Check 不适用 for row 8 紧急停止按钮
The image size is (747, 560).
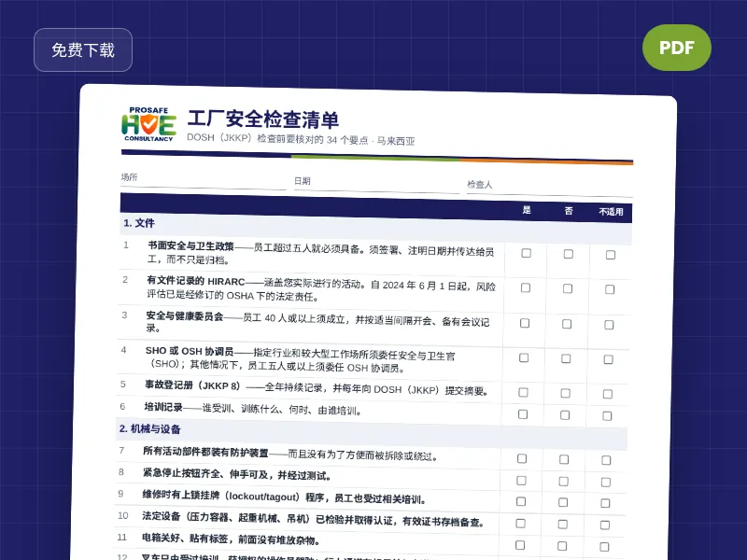(x=606, y=483)
